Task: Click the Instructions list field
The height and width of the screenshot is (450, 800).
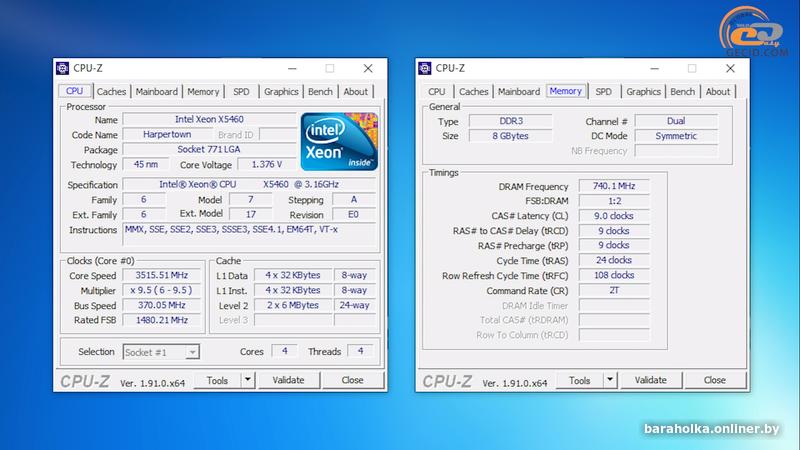Action: point(249,235)
